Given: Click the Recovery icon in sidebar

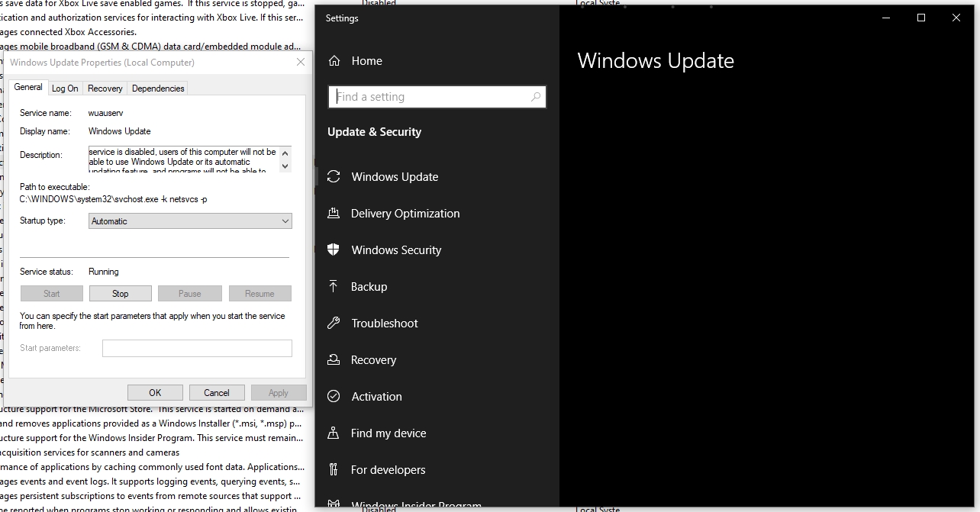Looking at the screenshot, I should (x=334, y=360).
